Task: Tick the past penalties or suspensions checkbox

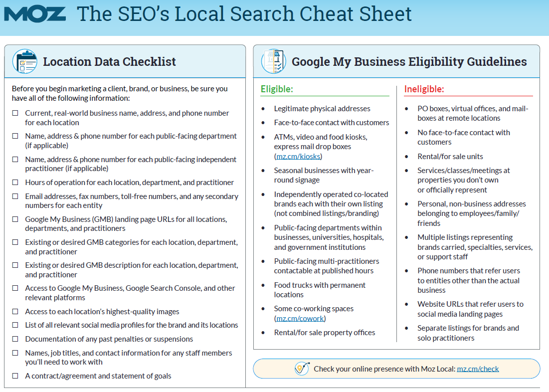Action: (x=15, y=339)
